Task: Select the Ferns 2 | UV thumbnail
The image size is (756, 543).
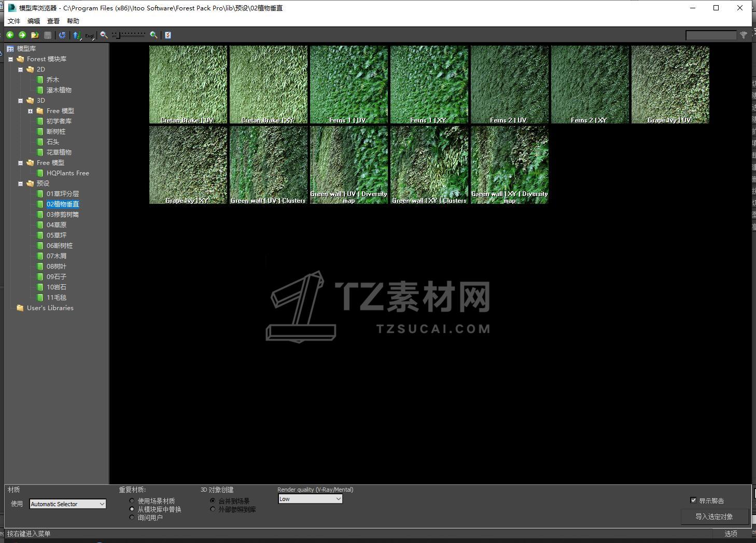Action: click(510, 85)
